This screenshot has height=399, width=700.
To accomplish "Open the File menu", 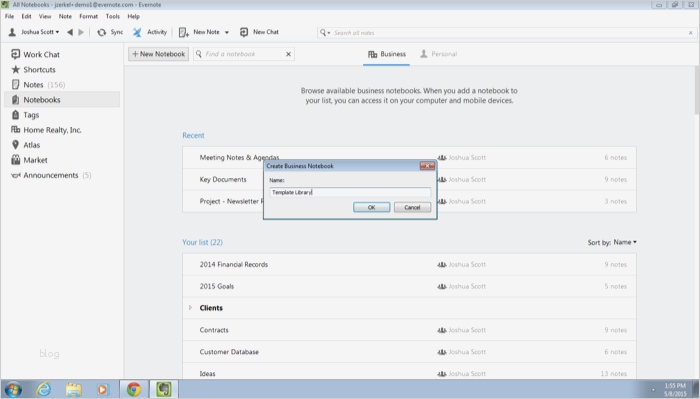I will pos(9,16).
